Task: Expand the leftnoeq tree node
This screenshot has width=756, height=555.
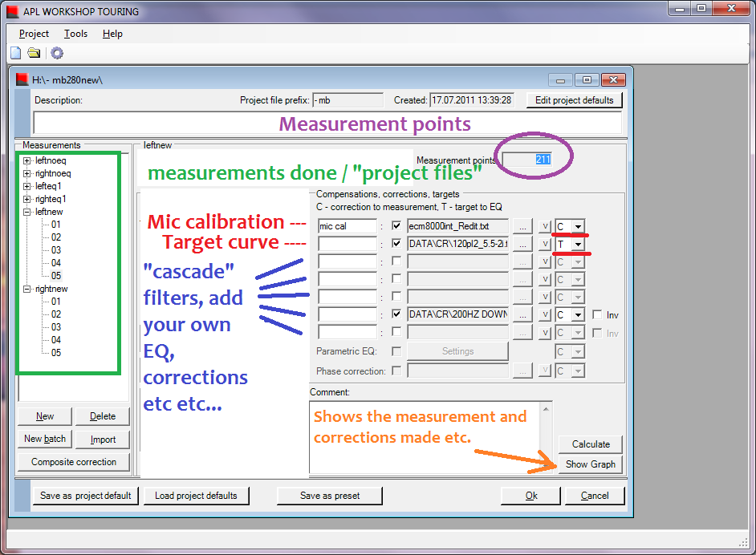Action: pos(27,161)
